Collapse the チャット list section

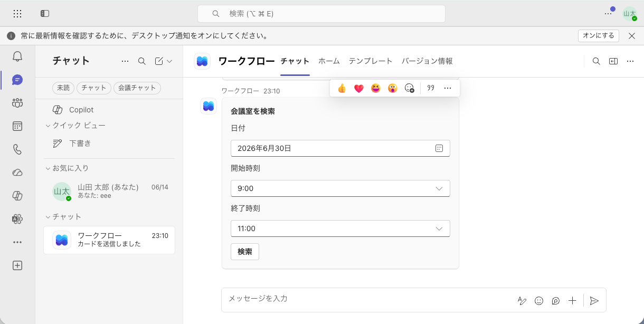[x=48, y=217]
